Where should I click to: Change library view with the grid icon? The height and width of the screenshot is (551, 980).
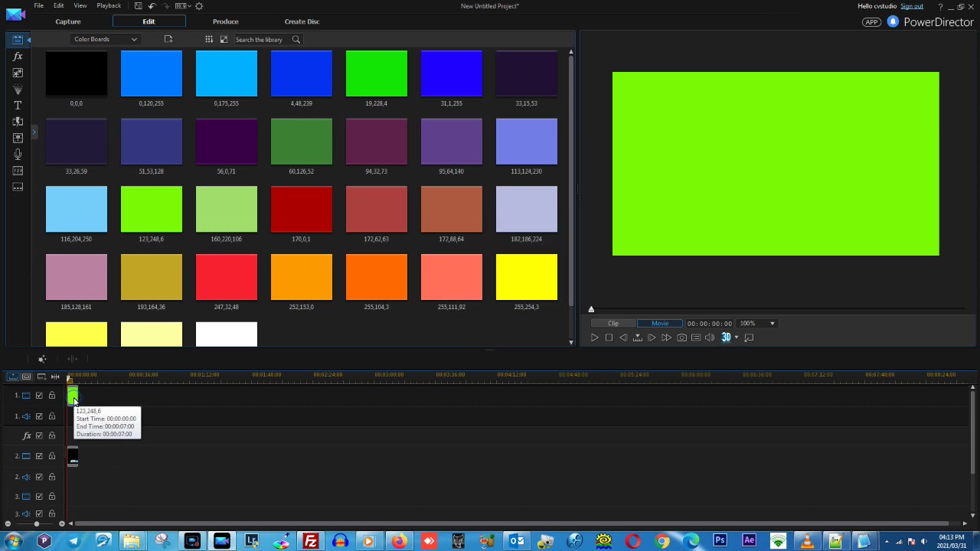[208, 39]
